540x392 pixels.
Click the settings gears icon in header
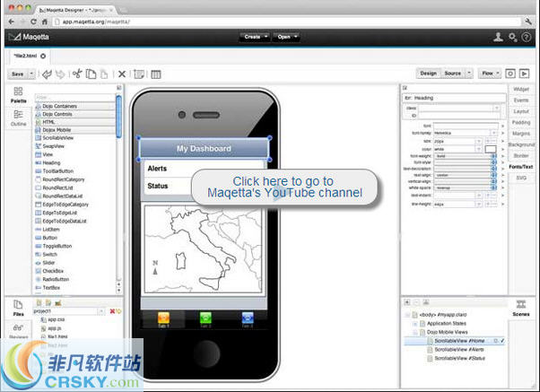point(513,37)
